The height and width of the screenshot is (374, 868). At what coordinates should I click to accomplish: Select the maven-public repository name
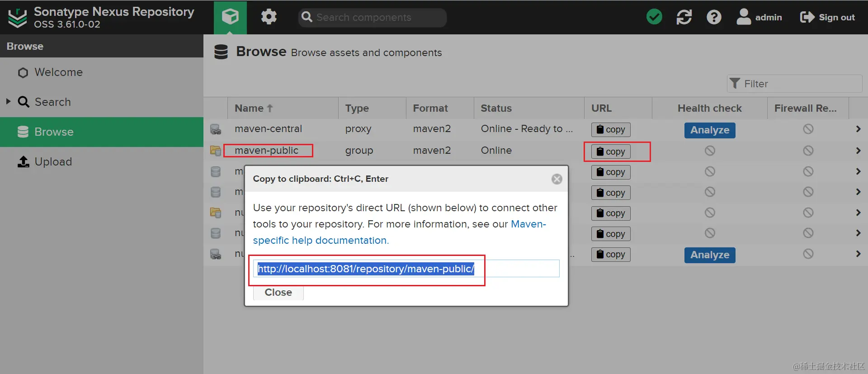pos(266,151)
